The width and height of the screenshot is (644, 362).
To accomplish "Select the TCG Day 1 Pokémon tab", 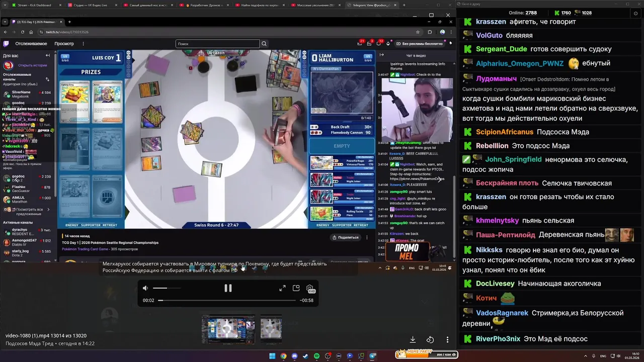I will [x=36, y=22].
